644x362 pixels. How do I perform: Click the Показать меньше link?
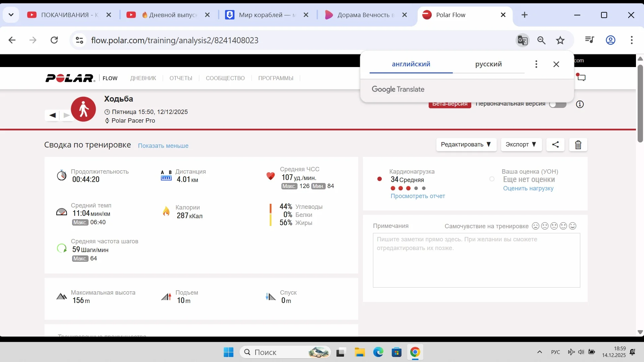[163, 146]
